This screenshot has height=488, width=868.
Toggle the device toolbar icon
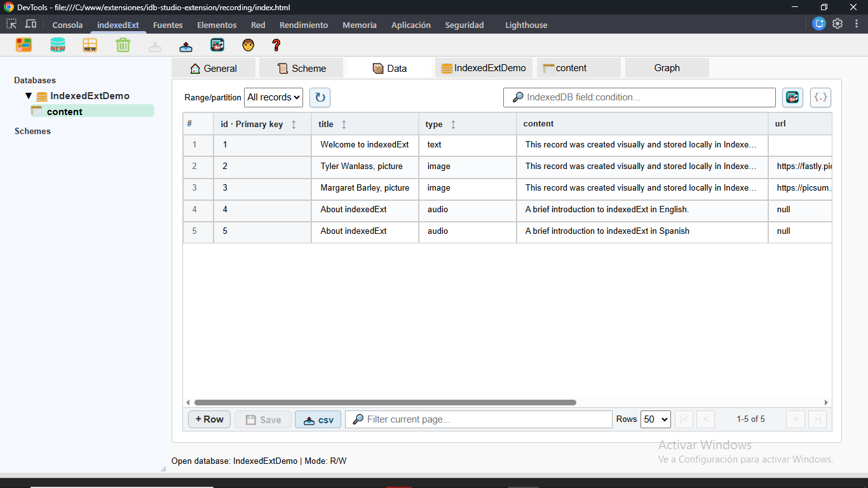coord(31,24)
